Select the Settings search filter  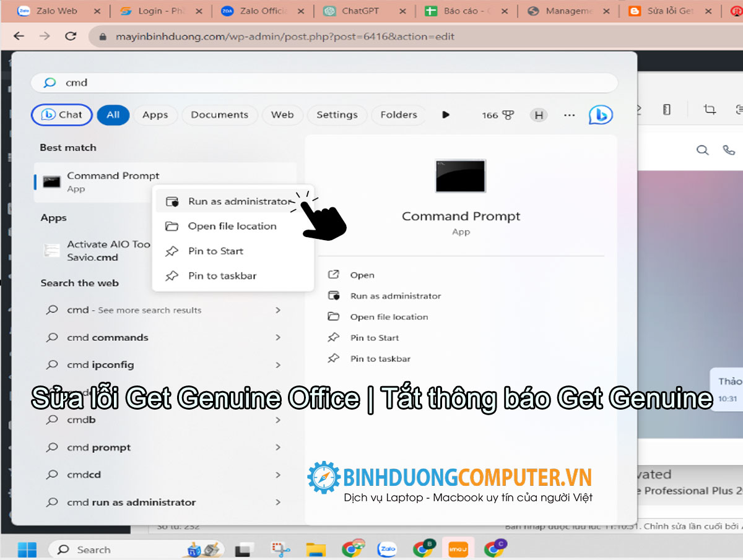coord(337,114)
